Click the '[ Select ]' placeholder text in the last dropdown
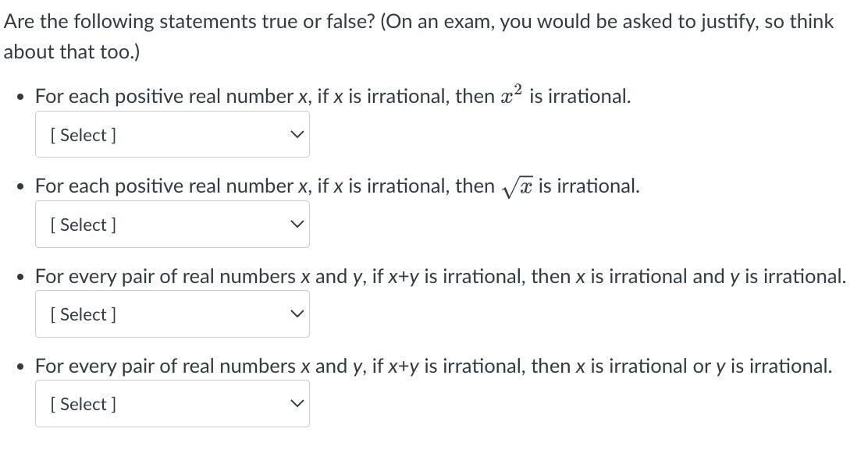 pos(81,403)
